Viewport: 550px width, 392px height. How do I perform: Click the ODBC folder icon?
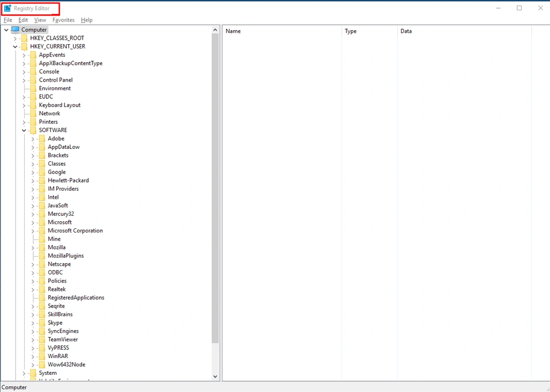click(42, 272)
